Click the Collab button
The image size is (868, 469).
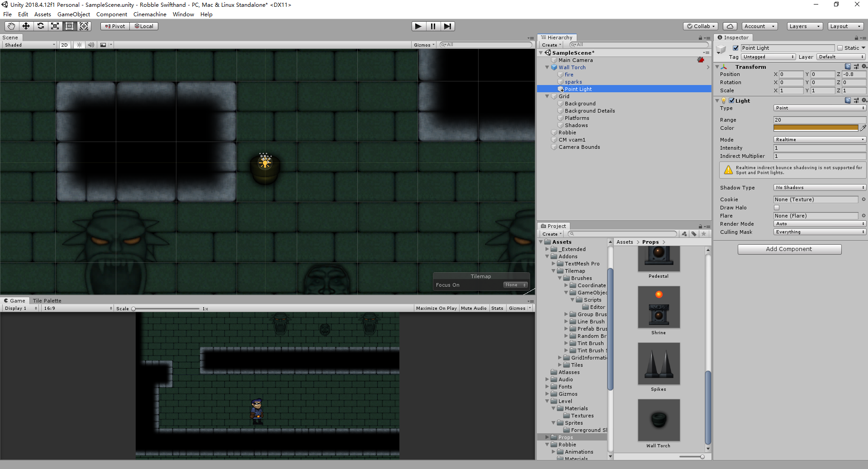[701, 26]
